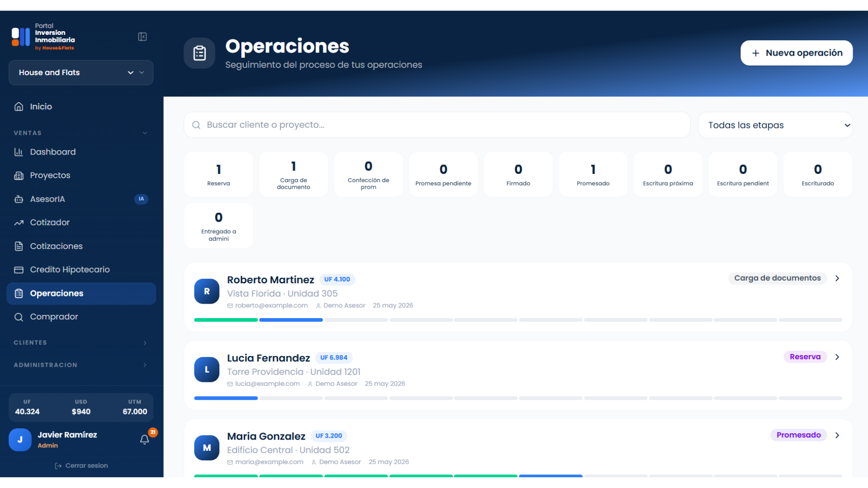Open the Cotizaciones menu item
Image resolution: width=868 pixels, height=488 pixels.
[81, 246]
